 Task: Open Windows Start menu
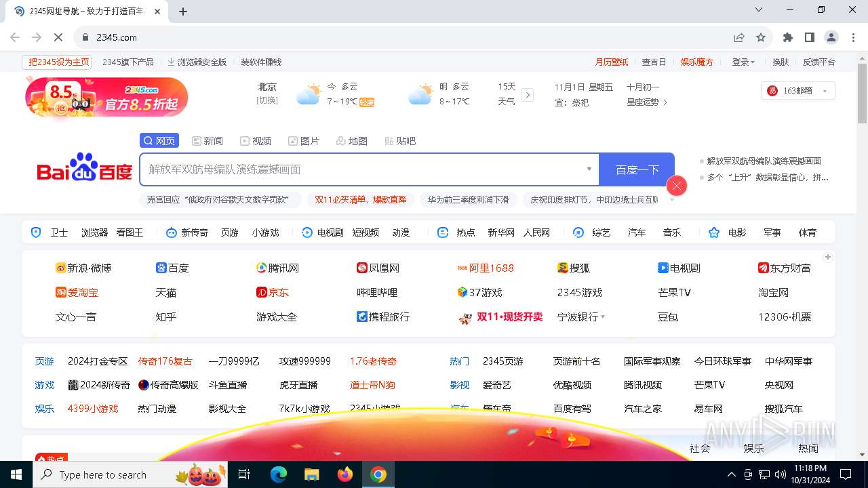tap(16, 474)
